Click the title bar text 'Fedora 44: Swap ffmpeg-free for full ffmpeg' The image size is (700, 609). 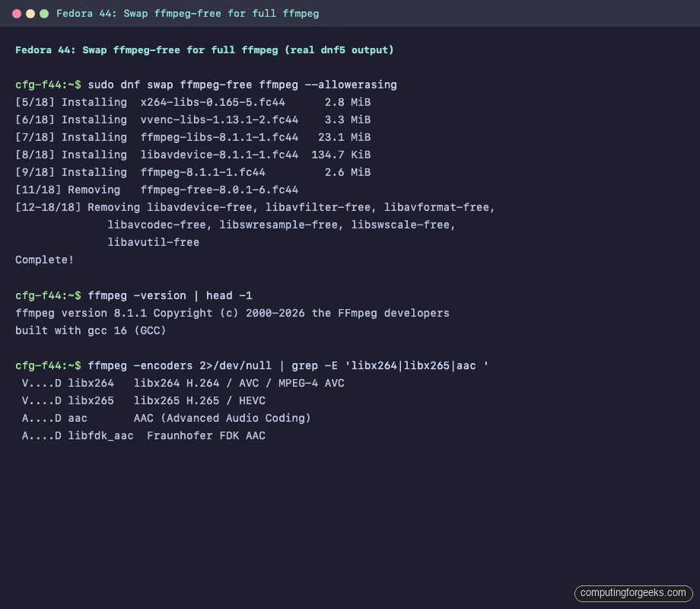point(187,14)
